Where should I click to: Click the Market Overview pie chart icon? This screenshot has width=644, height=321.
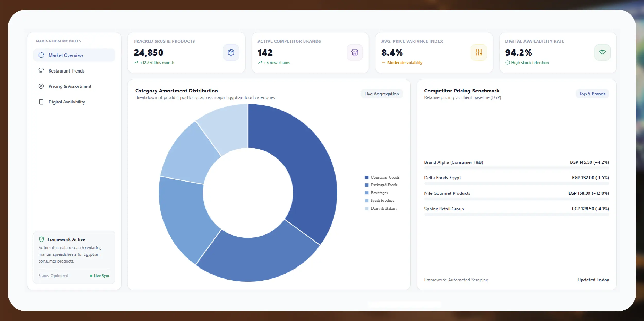(x=41, y=55)
